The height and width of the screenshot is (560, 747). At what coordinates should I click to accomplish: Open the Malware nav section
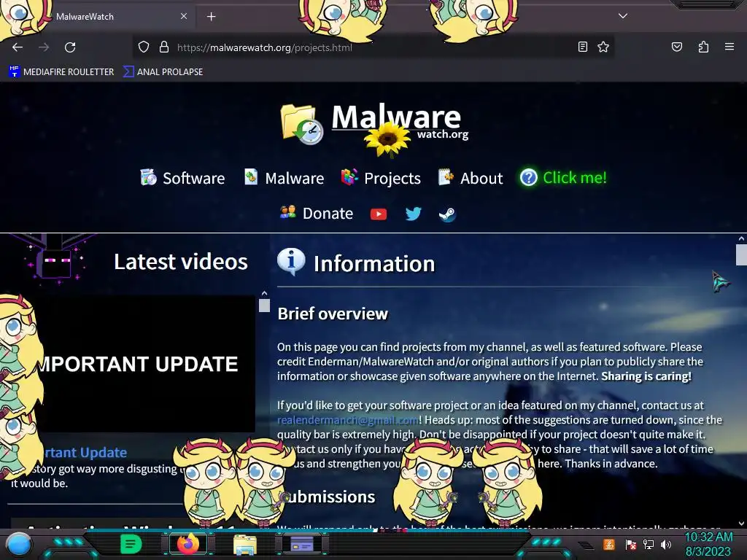pyautogui.click(x=284, y=178)
